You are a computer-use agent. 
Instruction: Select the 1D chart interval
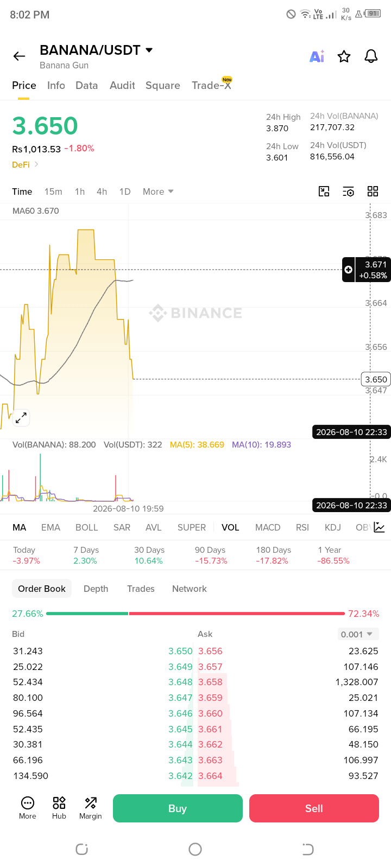[x=125, y=192]
